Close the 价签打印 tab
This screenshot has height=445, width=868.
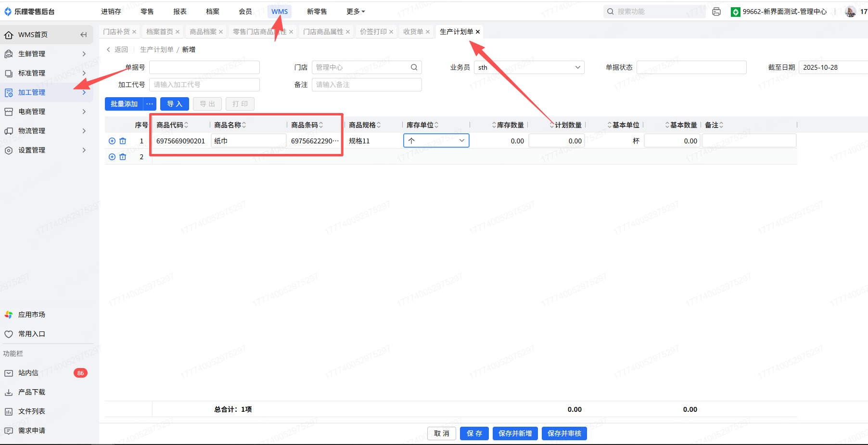pyautogui.click(x=391, y=32)
